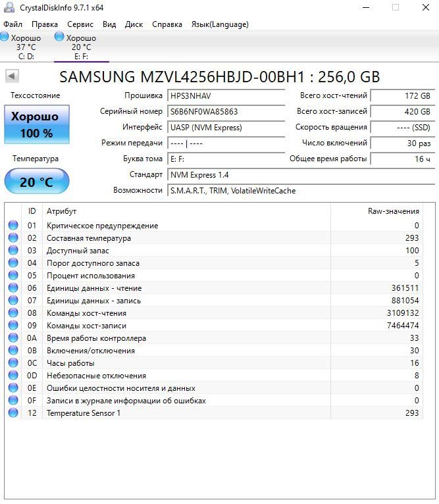Select the Единицы данных - чтение text
The width and height of the screenshot is (439, 504).
coord(94,288)
